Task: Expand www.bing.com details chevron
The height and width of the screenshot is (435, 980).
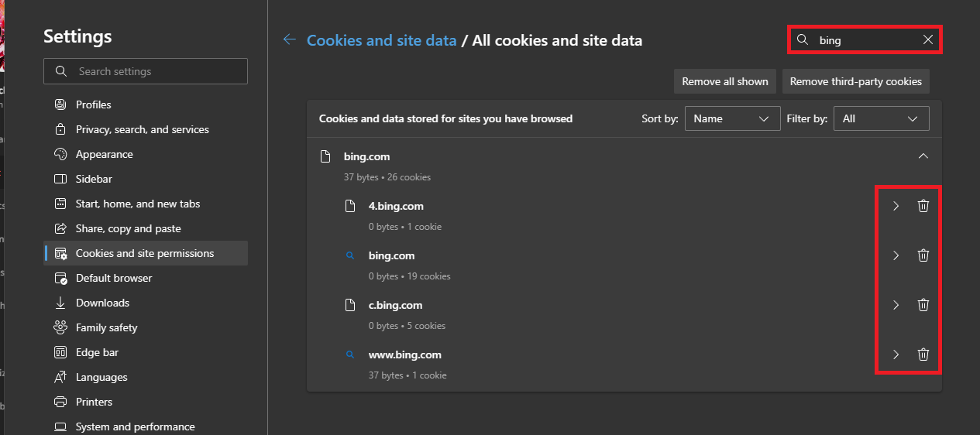Action: [x=896, y=355]
